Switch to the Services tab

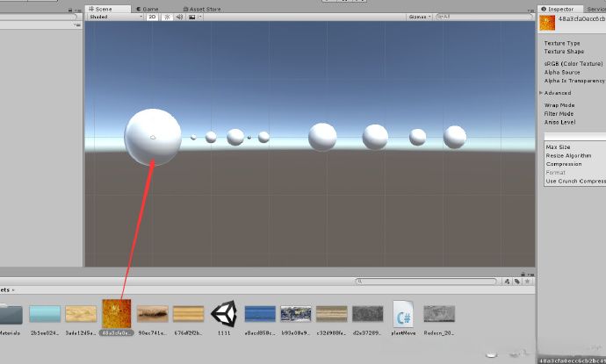click(x=596, y=9)
